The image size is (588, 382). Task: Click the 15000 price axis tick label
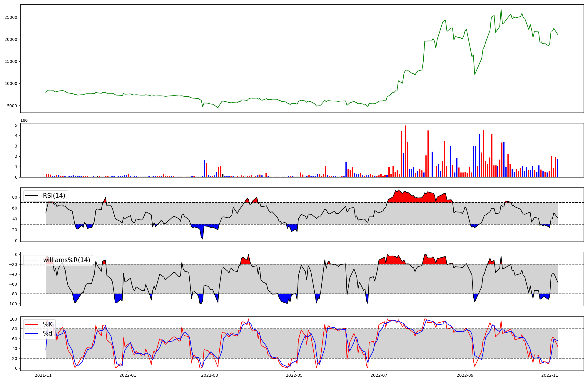(11, 62)
